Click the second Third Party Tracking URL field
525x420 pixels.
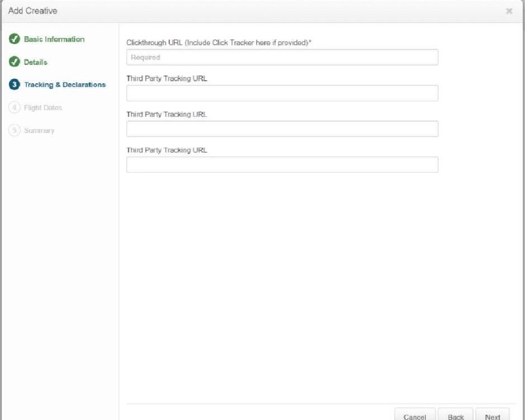282,129
